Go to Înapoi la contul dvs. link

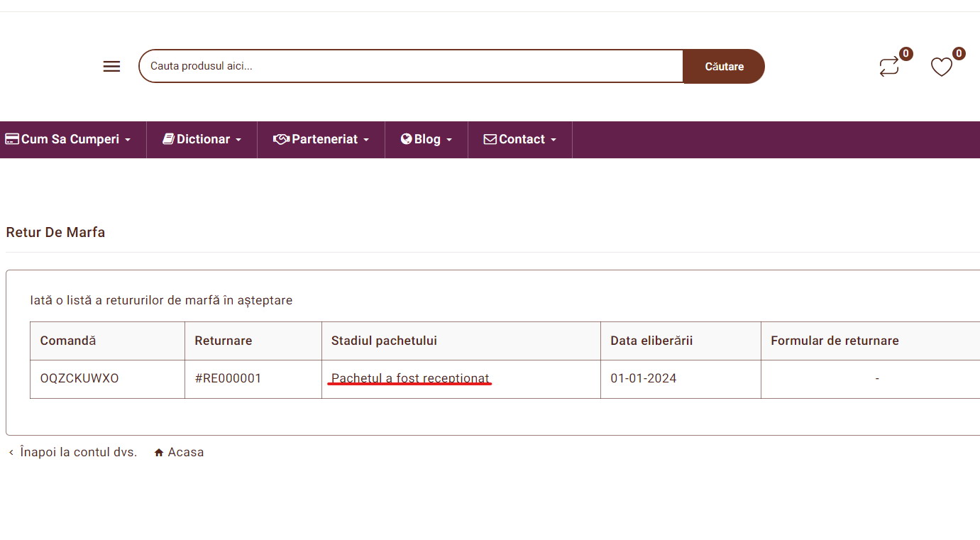tap(72, 452)
